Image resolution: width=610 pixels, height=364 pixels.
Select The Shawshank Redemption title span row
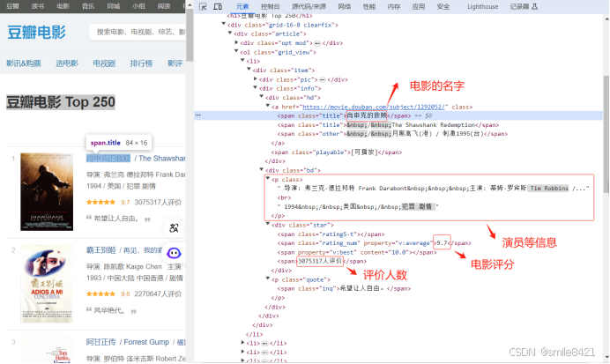pyautogui.click(x=388, y=125)
